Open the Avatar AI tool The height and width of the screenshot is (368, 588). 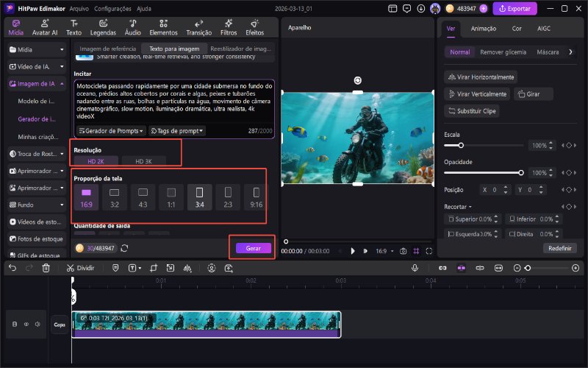45,27
